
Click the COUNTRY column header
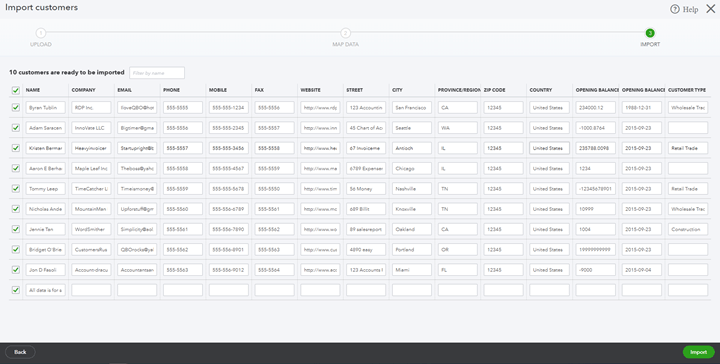tap(540, 90)
